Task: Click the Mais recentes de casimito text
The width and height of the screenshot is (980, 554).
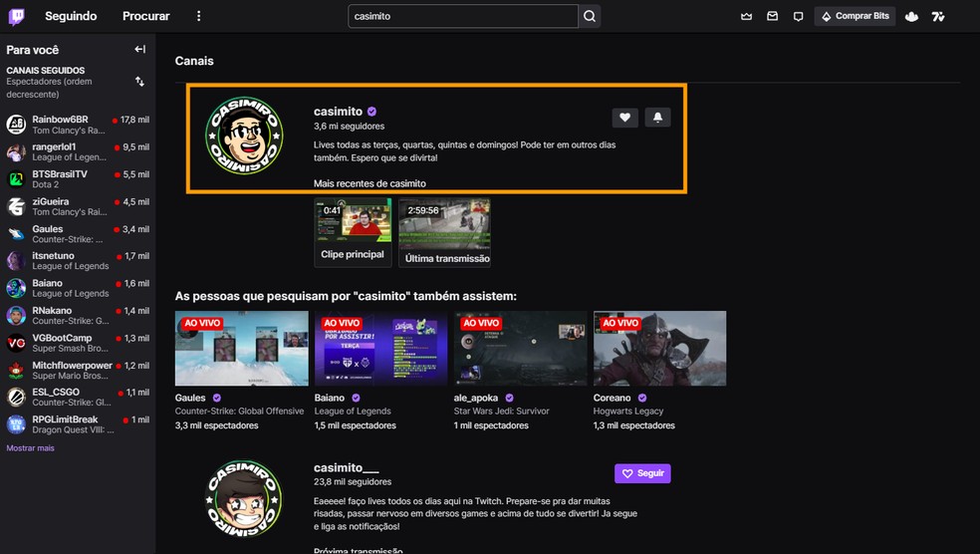Action: click(369, 183)
